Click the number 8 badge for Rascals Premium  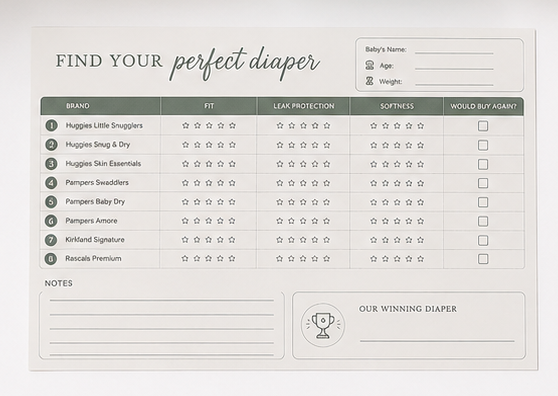click(x=51, y=259)
